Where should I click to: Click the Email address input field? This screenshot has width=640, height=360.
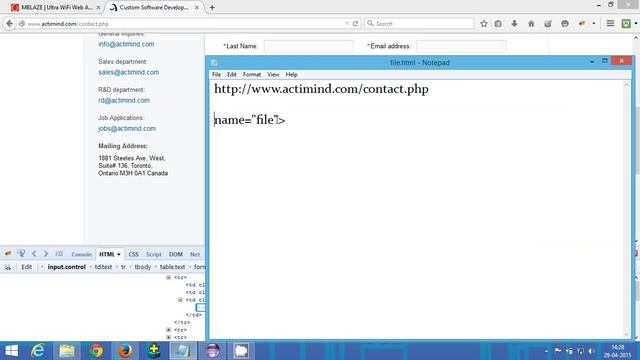(461, 46)
